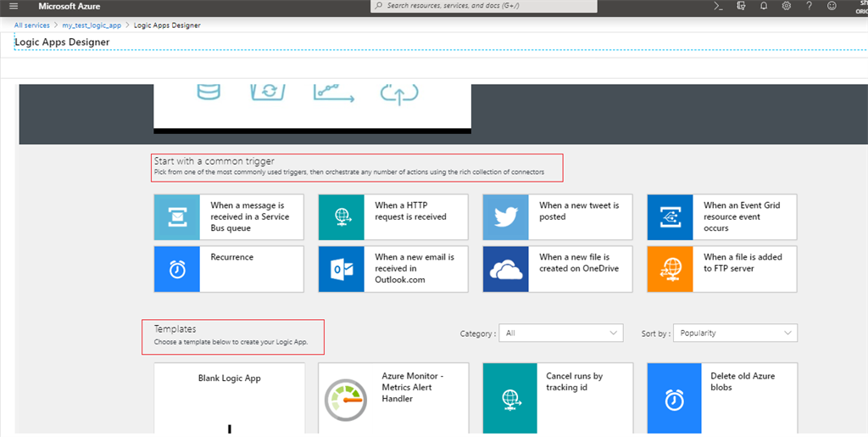The height and width of the screenshot is (437, 868).
Task: Click the OneDrive cloud trigger icon
Action: 506,269
